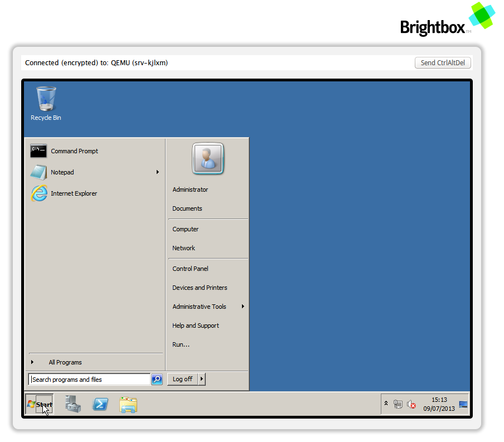504x442 pixels.
Task: Click the Administrator user account picture
Action: [208, 158]
